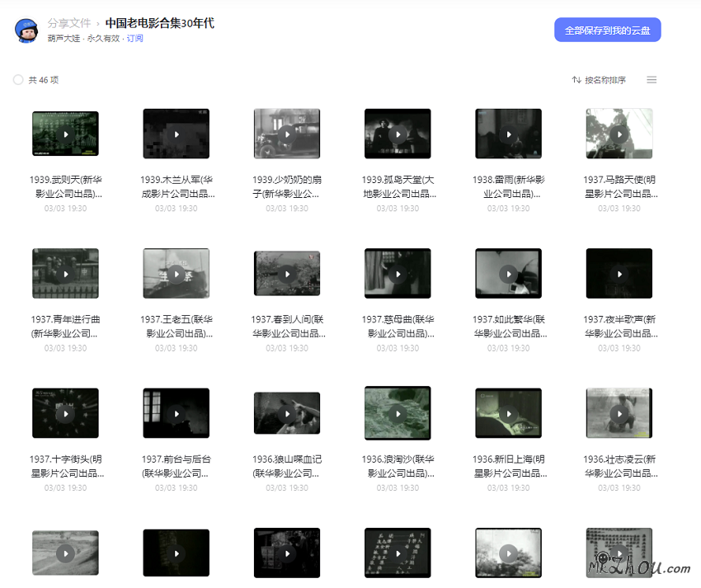Viewport: 701px width, 588px height.
Task: Open the 1936.狼山喋血记 thumbnail
Action: click(x=286, y=412)
